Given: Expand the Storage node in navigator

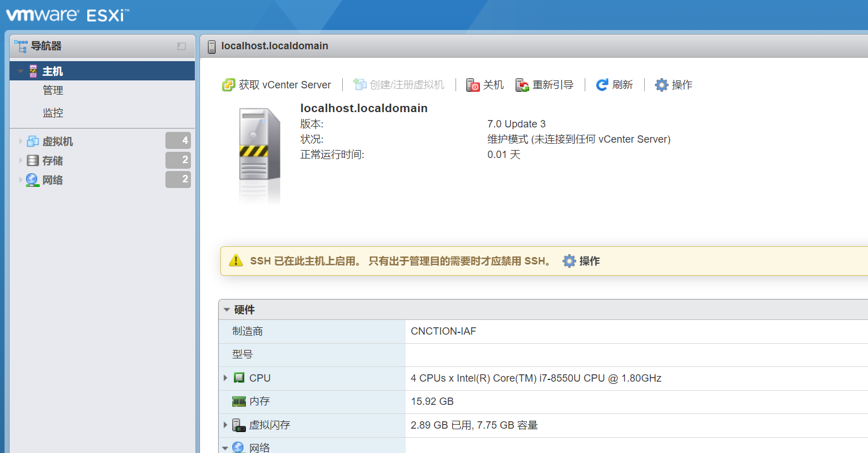Looking at the screenshot, I should (x=20, y=161).
